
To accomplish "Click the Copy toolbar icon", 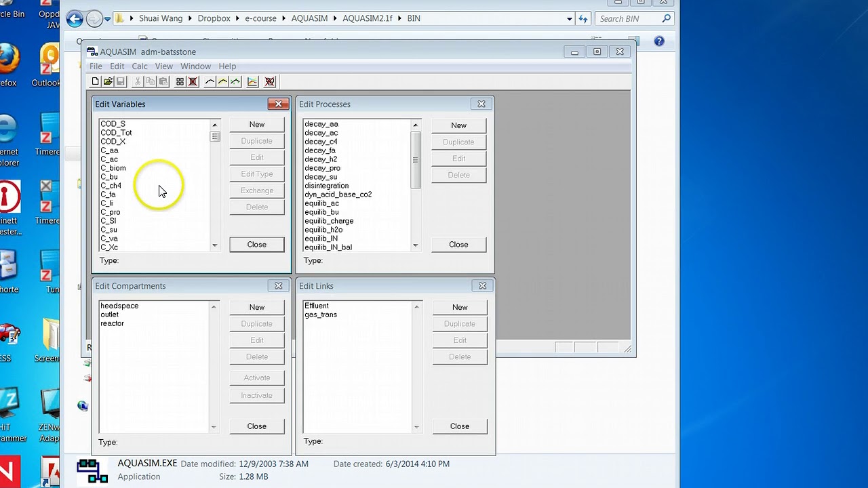I will 151,81.
